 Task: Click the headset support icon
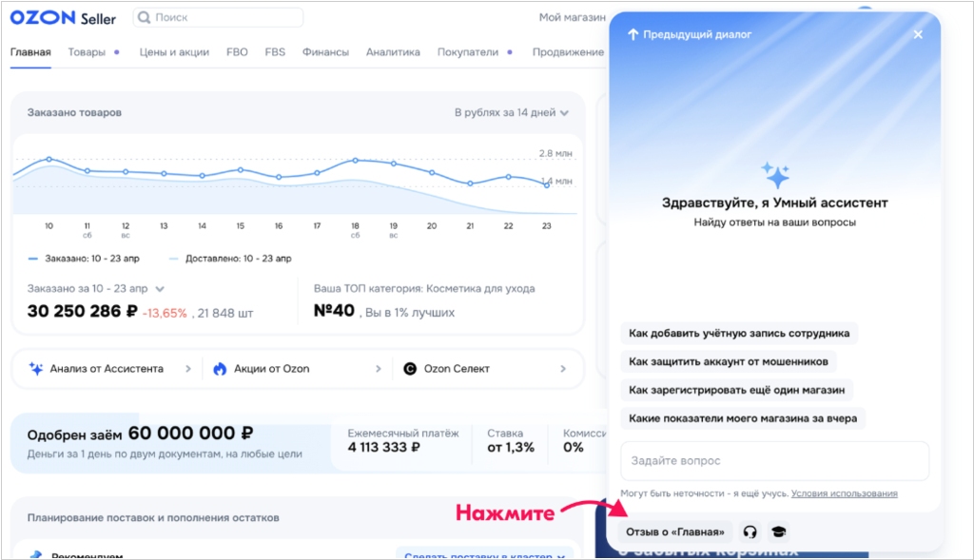(x=750, y=532)
